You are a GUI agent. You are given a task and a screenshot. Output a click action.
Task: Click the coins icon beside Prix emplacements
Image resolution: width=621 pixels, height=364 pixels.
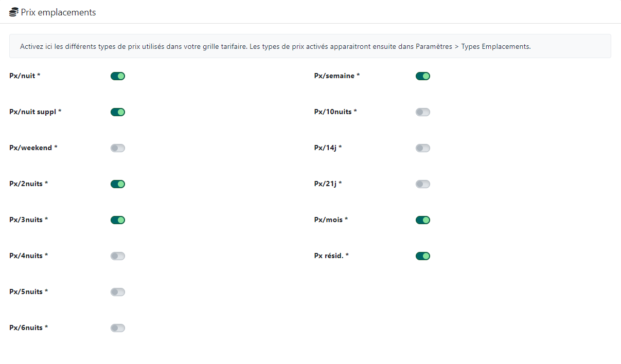pyautogui.click(x=14, y=12)
